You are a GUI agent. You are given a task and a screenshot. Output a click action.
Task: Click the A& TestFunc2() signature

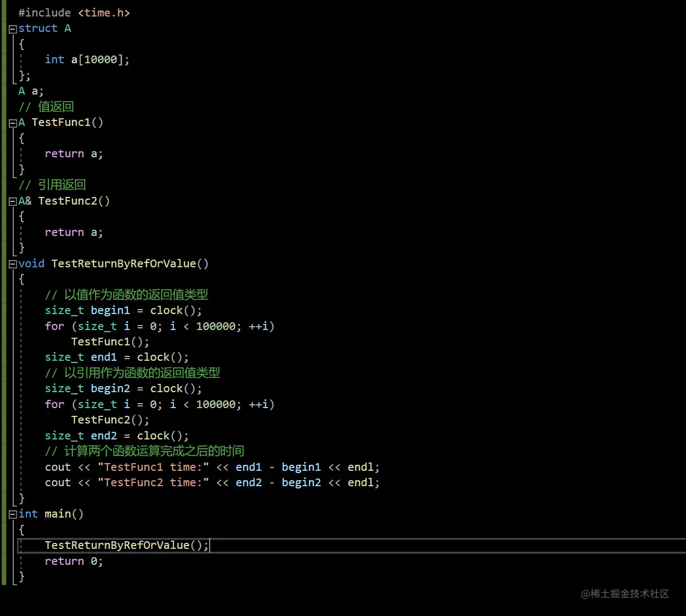click(x=64, y=201)
